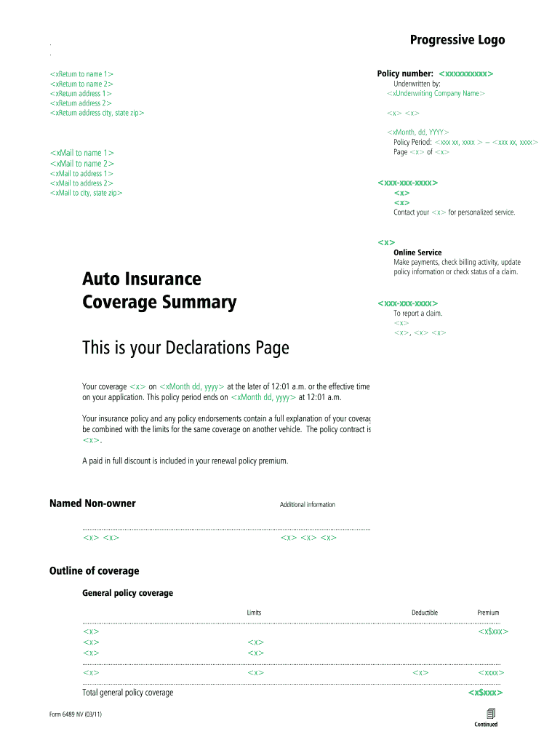Click the xMail to name 1 field
Viewport: 560px width, 745px height.
pos(81,153)
